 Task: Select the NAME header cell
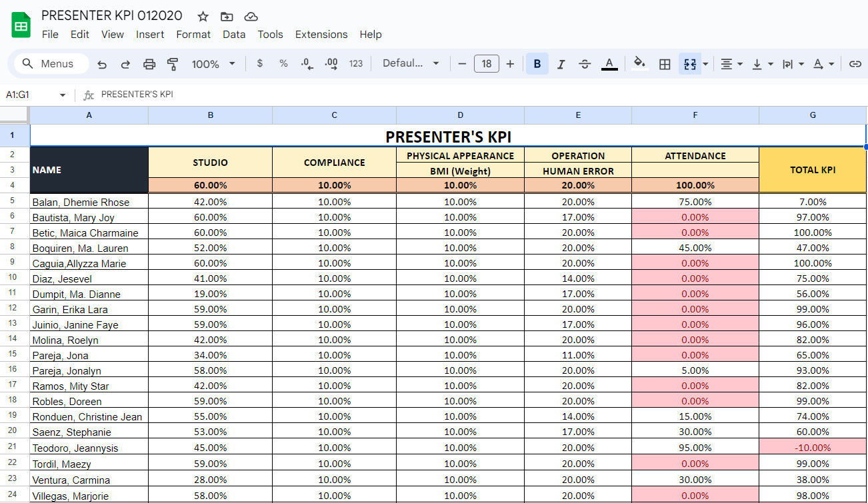tap(89, 170)
